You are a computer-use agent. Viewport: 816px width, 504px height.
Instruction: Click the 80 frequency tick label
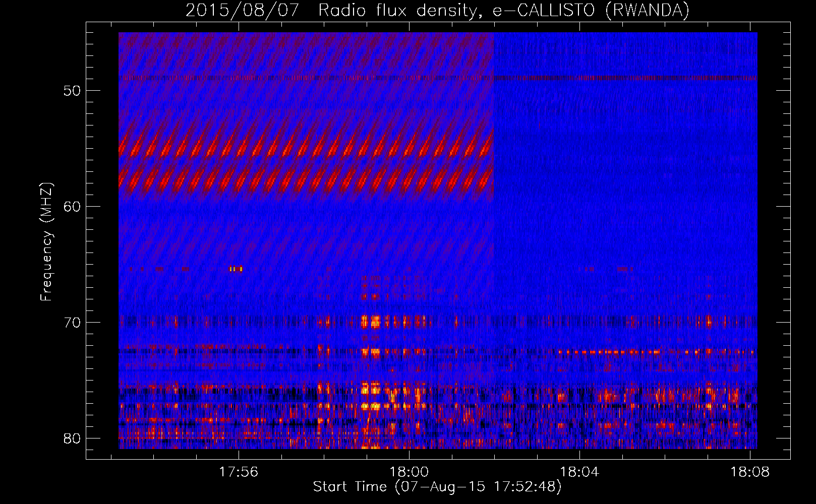pyautogui.click(x=72, y=438)
